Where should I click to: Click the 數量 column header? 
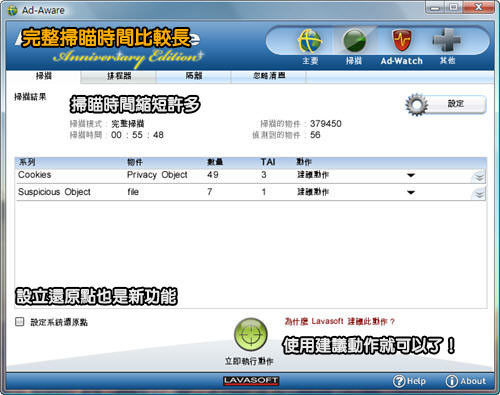tap(215, 162)
